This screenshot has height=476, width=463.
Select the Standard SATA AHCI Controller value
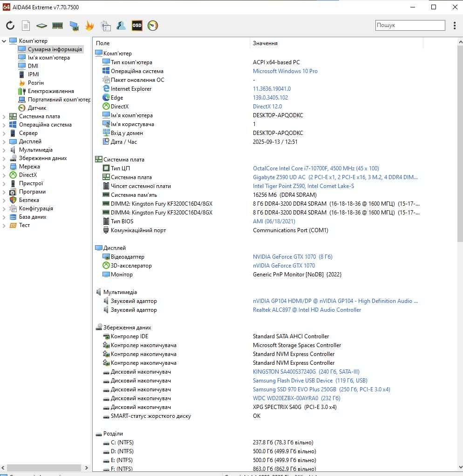pos(291,336)
